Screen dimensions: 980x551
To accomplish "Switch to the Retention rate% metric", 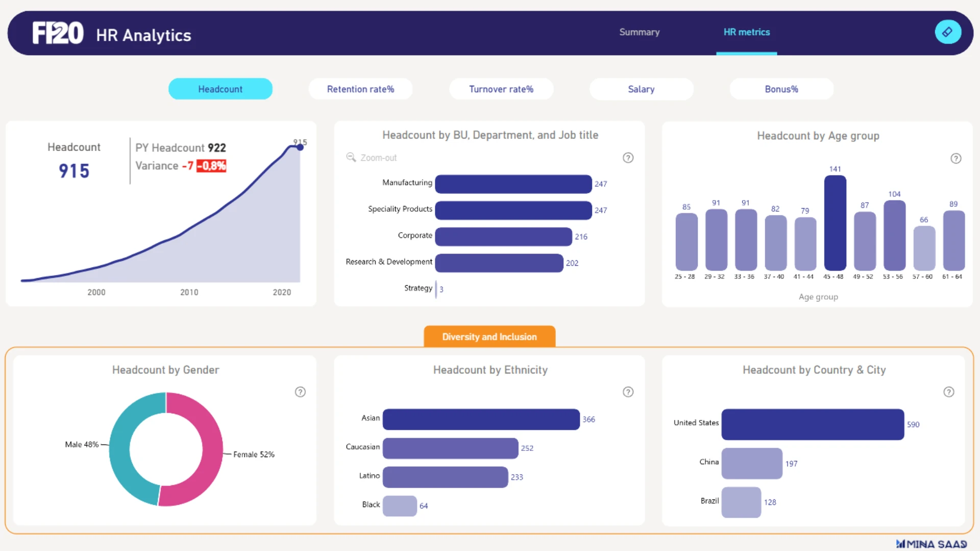I will click(x=360, y=89).
